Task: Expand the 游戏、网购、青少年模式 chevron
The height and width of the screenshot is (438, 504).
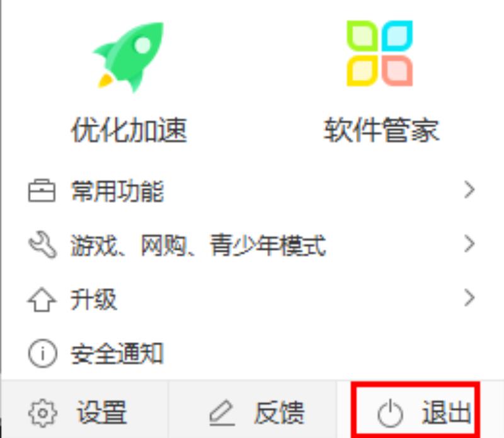Action: 469,244
